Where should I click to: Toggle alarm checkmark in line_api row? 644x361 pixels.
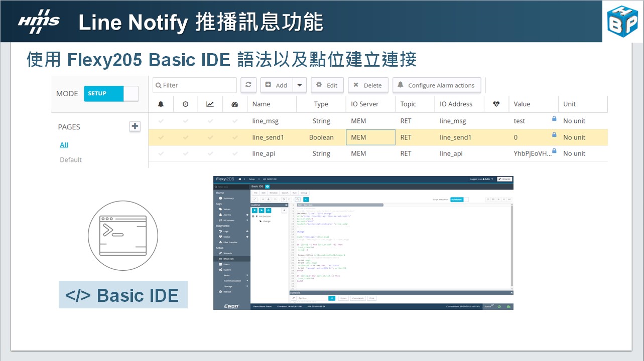click(x=161, y=153)
